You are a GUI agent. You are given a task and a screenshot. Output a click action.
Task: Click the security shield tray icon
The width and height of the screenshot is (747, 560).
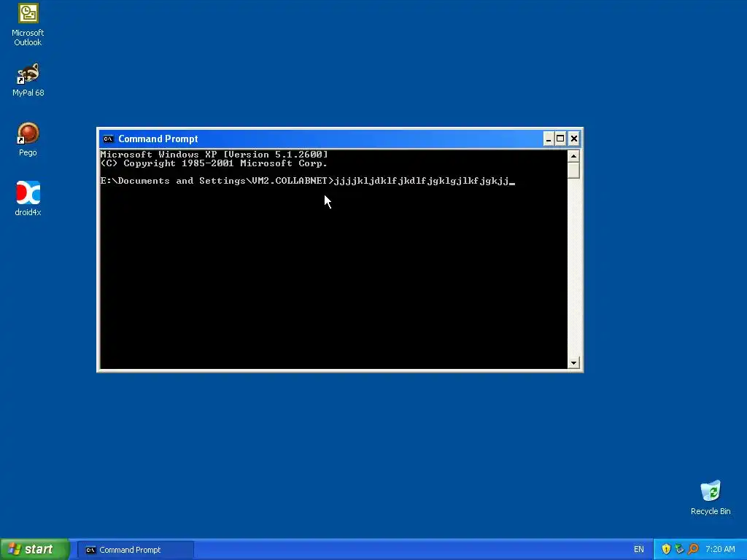(666, 549)
